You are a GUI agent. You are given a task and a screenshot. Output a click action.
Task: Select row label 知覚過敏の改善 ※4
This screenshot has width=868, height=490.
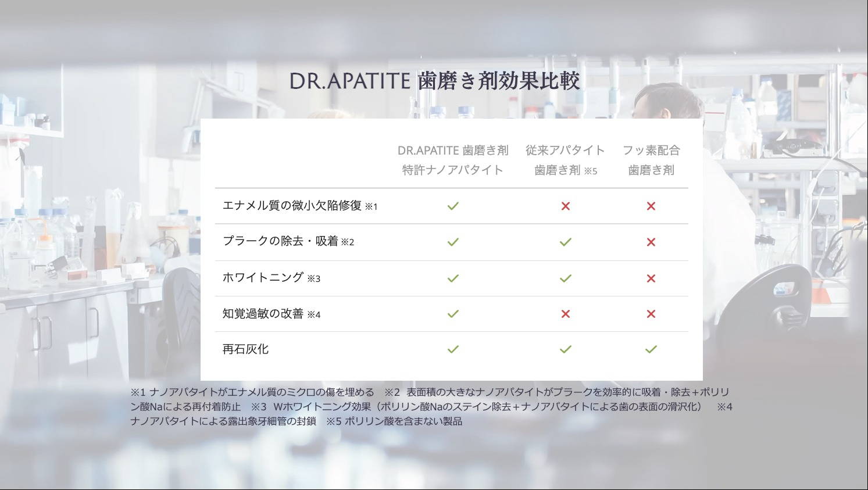point(272,314)
